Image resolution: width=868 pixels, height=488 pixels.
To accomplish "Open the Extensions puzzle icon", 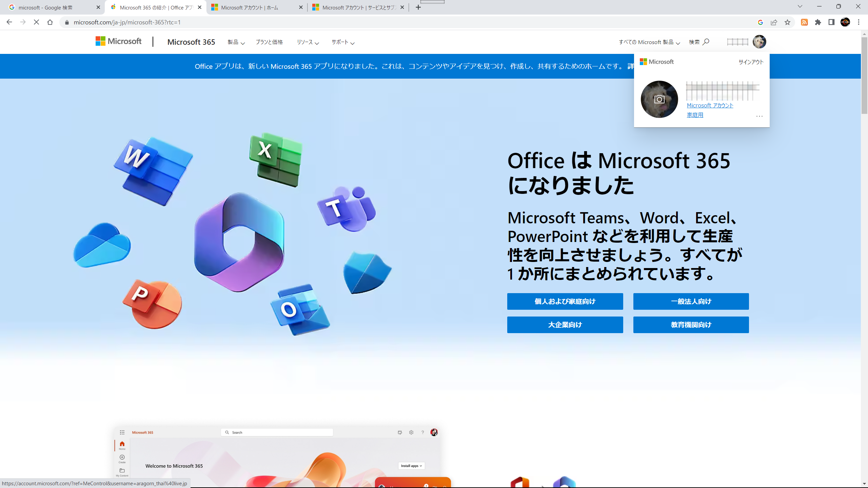I will [x=818, y=22].
